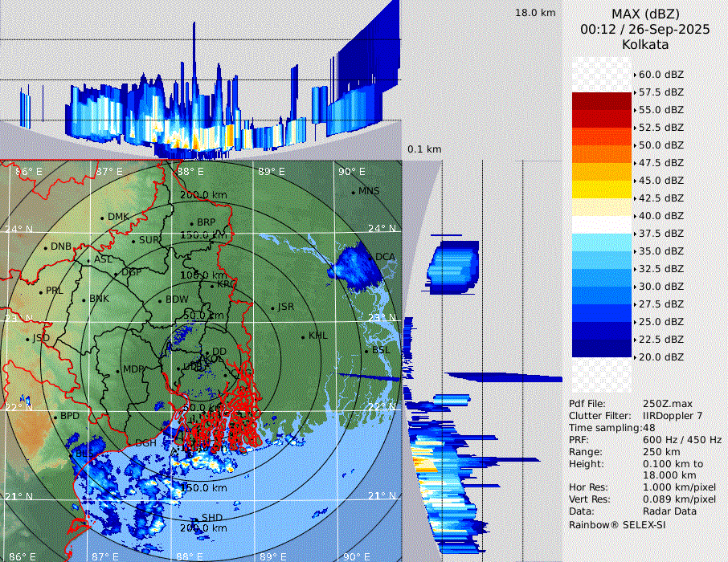Click the 250Z.max Pdf File value
The width and height of the screenshot is (728, 562).
(x=668, y=404)
